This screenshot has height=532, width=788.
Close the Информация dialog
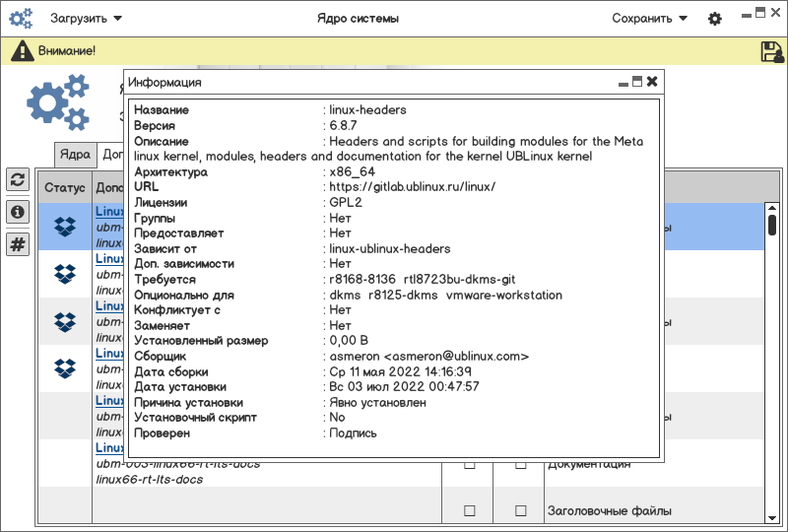click(652, 82)
